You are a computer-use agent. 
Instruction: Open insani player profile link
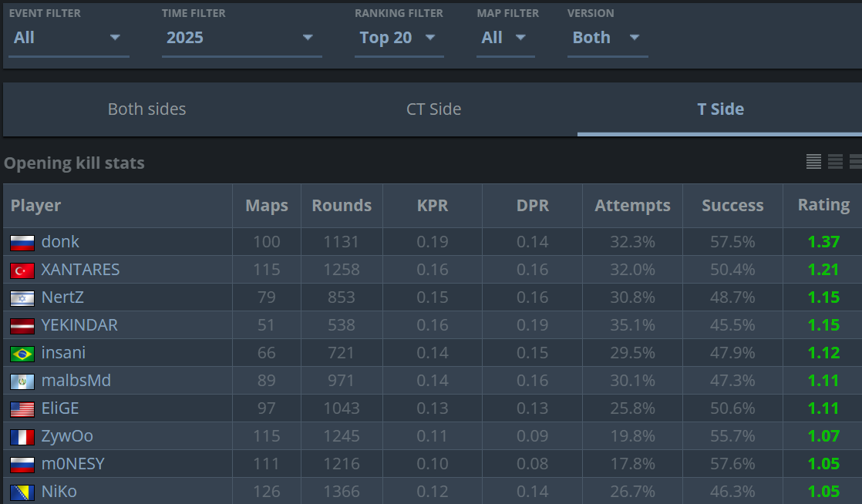(63, 353)
